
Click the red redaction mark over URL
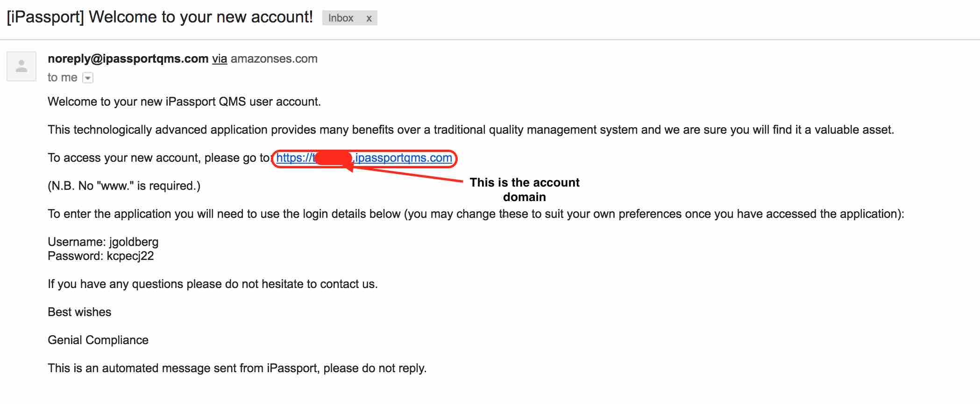point(333,158)
